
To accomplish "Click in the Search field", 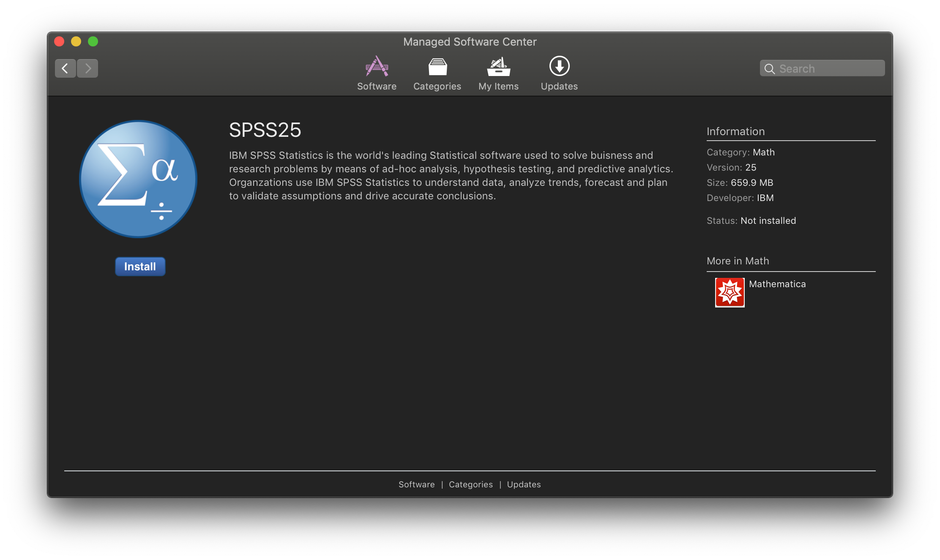I will pos(822,68).
